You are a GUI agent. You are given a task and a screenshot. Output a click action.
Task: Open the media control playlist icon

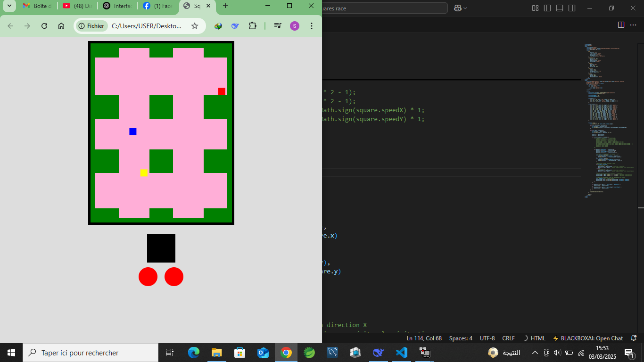coord(278,26)
